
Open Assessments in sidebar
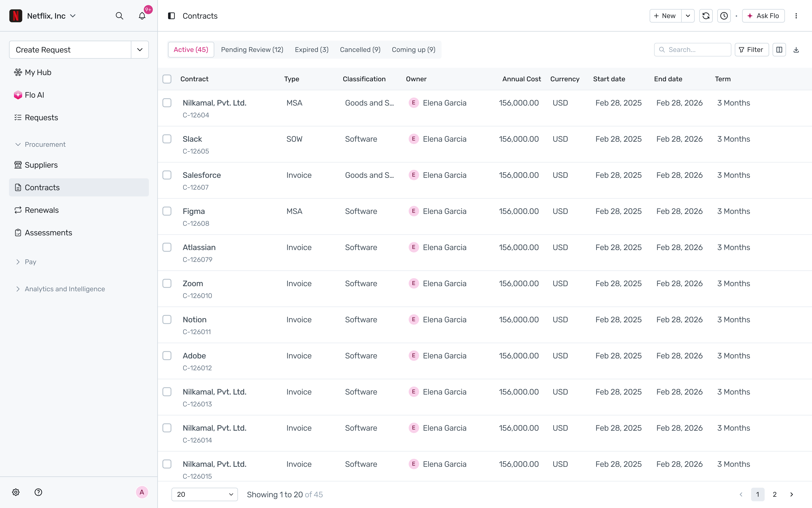pyautogui.click(x=79, y=233)
